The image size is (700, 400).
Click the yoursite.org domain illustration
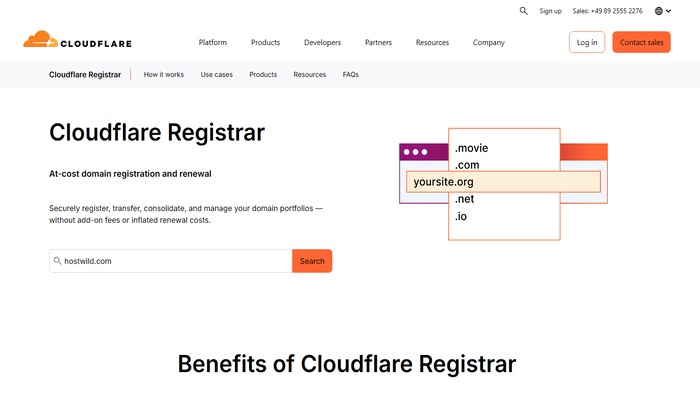[x=503, y=182]
